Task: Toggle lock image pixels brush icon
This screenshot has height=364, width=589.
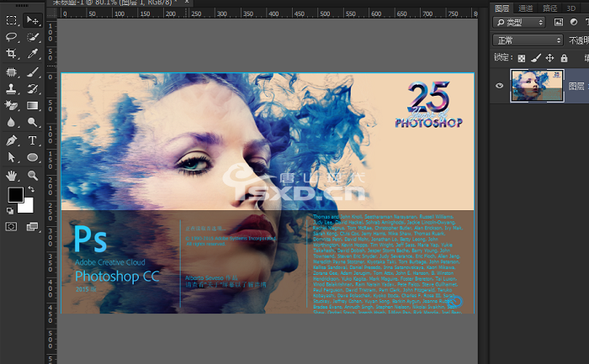Action: tap(536, 58)
